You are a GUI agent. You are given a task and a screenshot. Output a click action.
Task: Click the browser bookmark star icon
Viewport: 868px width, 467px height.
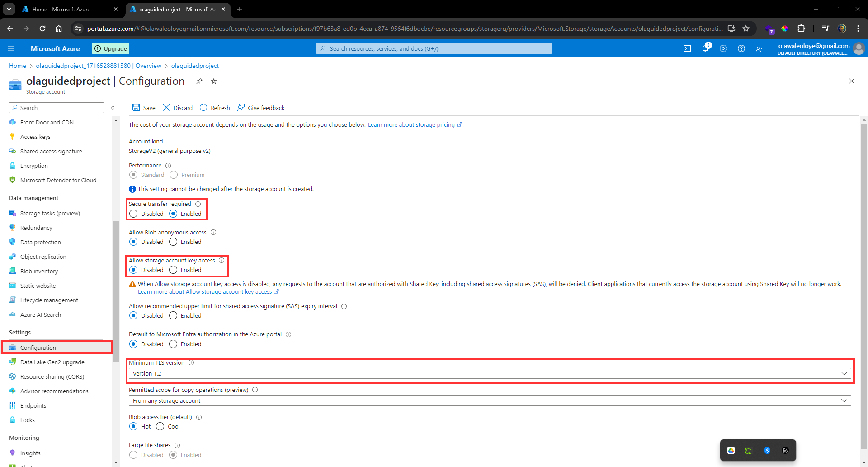(746, 29)
